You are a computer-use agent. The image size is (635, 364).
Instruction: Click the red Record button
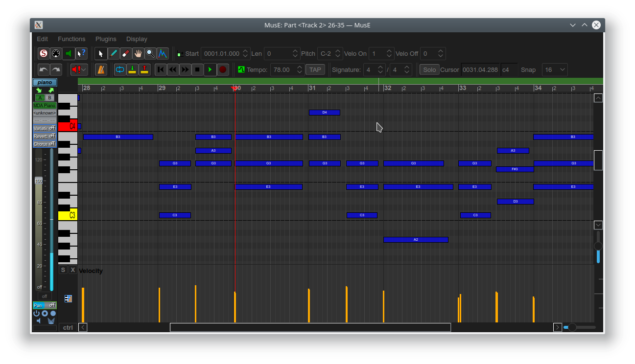coord(223,69)
